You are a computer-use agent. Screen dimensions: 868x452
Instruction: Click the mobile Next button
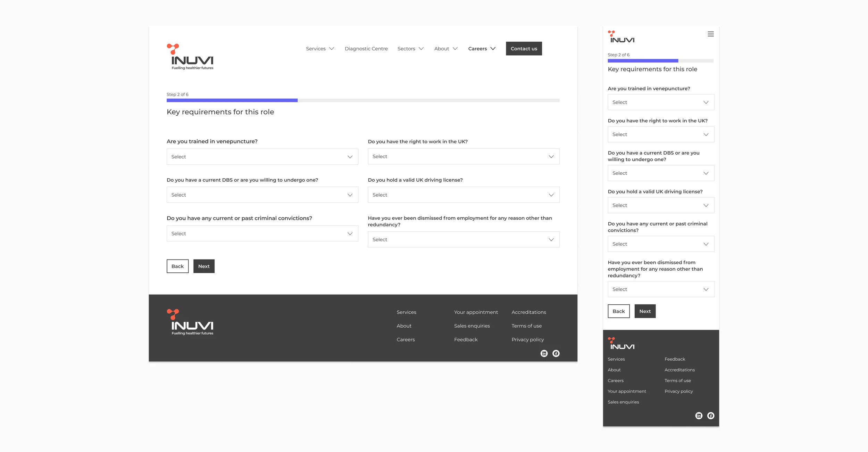coord(645,311)
